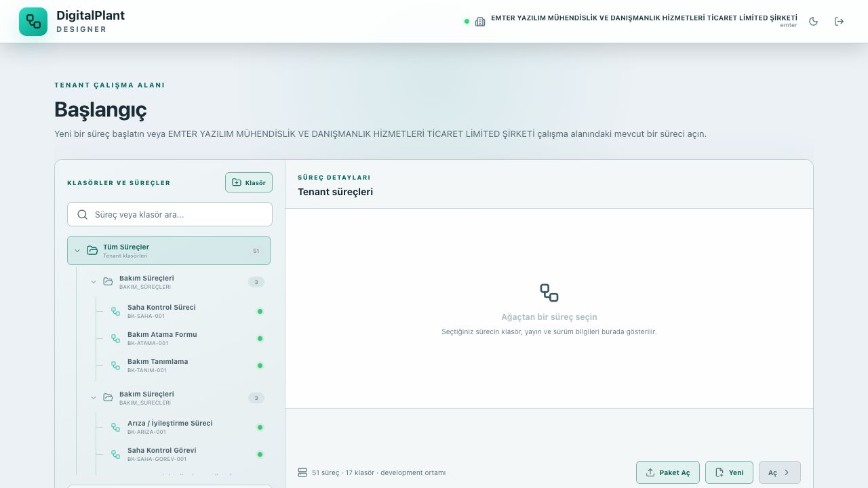Viewport: 868px width, 488px height.
Task: Click the process icon of Bakım Tanımlama
Action: [115, 365]
